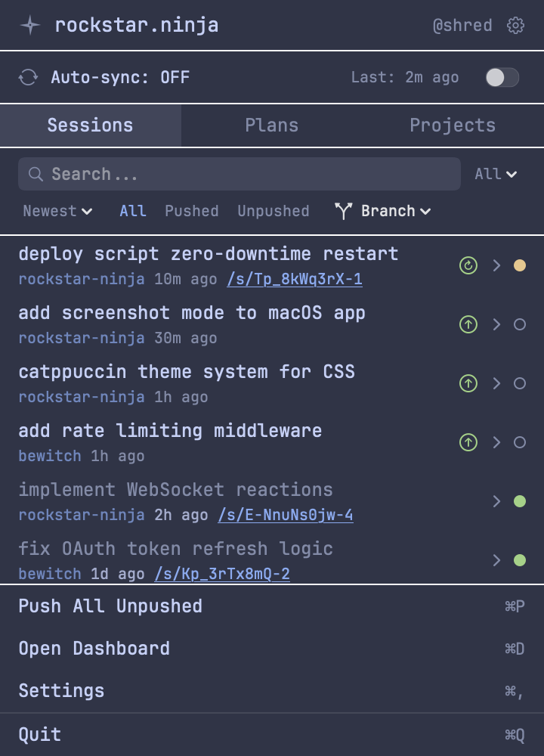Image resolution: width=544 pixels, height=756 pixels.
Task: Push the screenshot mode session via its upload icon
Action: (468, 324)
